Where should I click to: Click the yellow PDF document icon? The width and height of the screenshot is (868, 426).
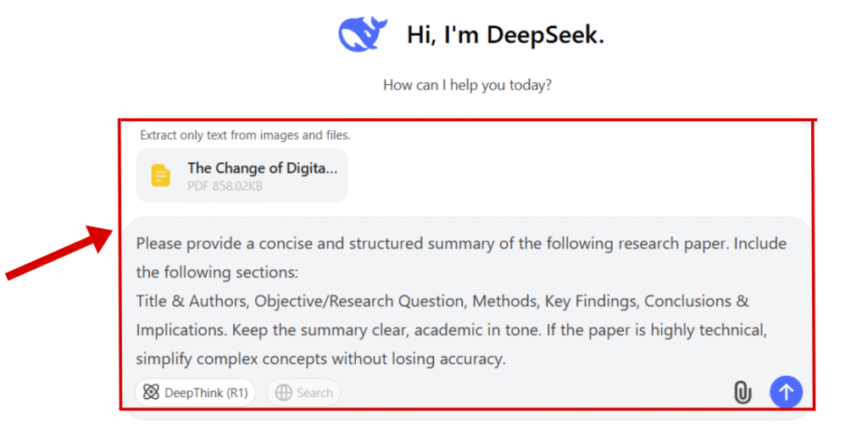(x=161, y=176)
